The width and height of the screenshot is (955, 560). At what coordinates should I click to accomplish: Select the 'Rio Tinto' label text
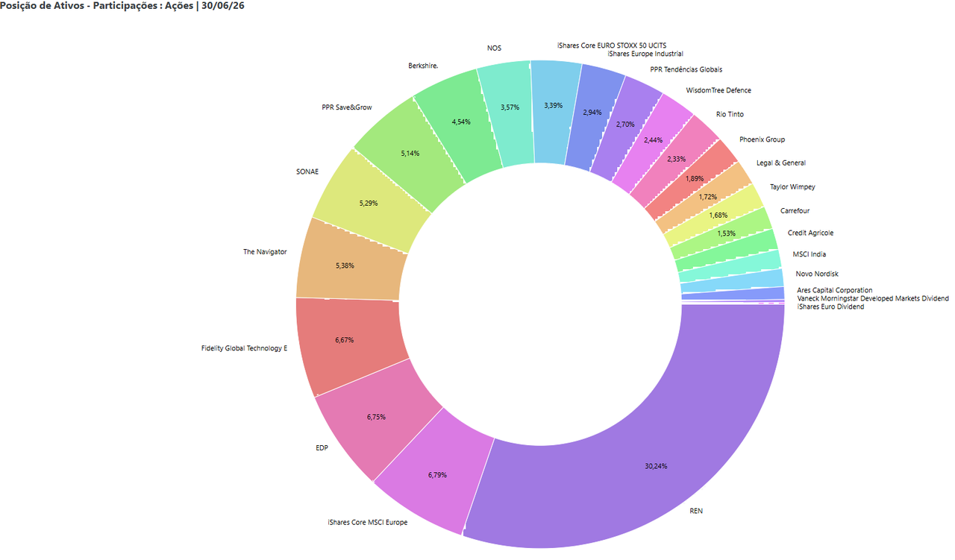coord(730,114)
